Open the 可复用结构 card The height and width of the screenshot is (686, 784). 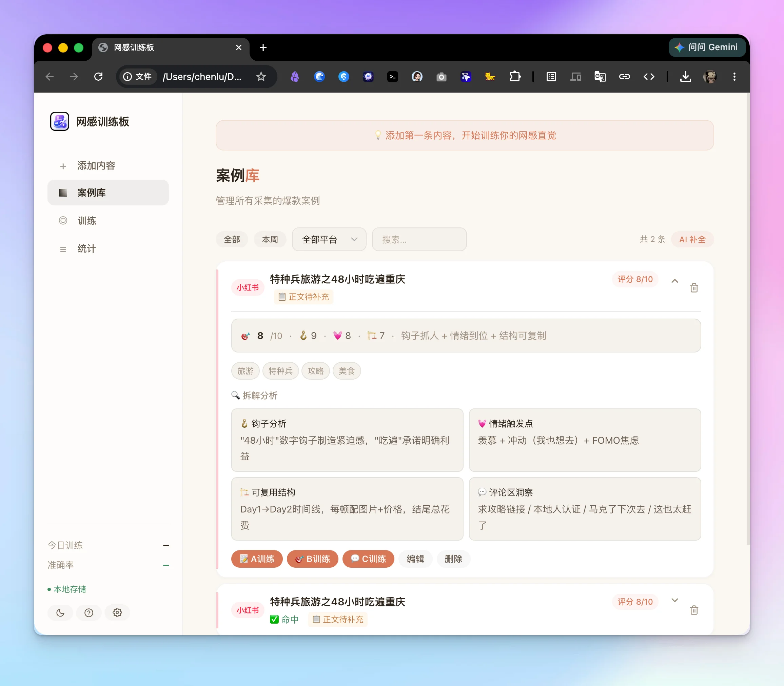347,509
